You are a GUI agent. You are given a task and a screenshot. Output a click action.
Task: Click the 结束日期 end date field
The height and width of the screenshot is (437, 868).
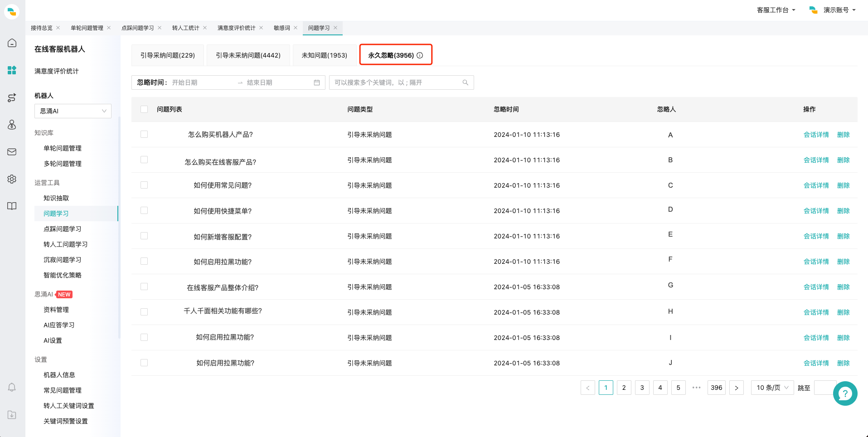point(277,83)
